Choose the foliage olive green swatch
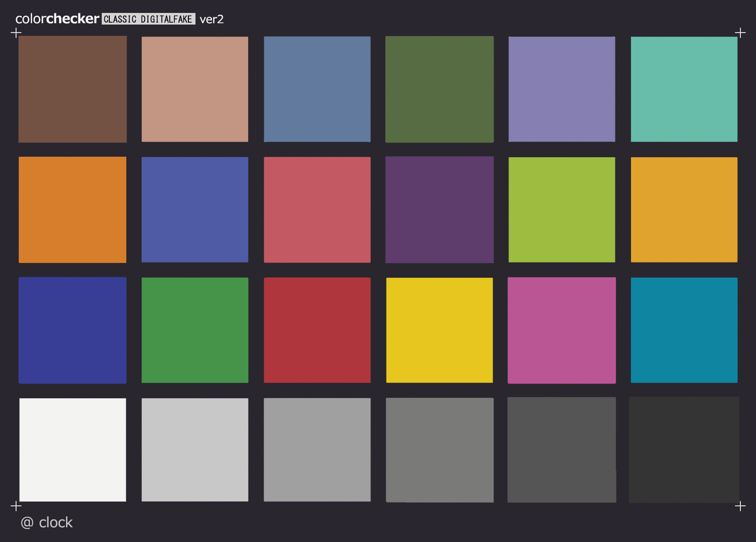 coord(439,89)
